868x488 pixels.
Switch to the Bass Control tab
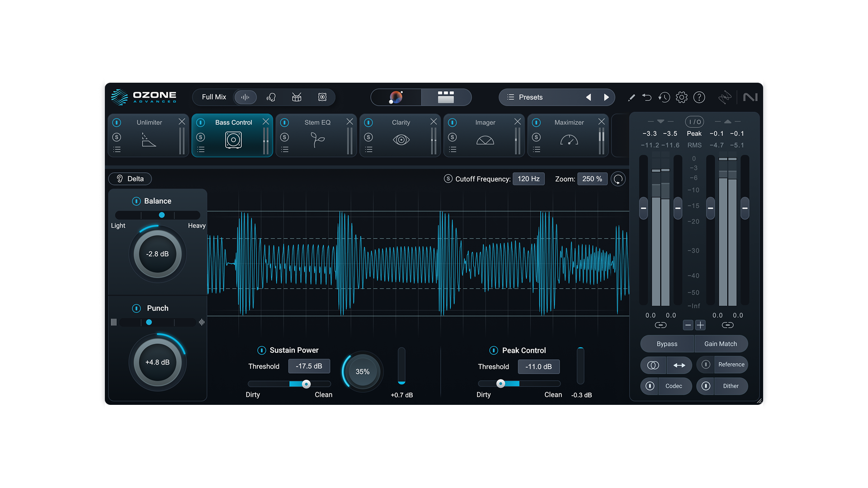pos(234,122)
